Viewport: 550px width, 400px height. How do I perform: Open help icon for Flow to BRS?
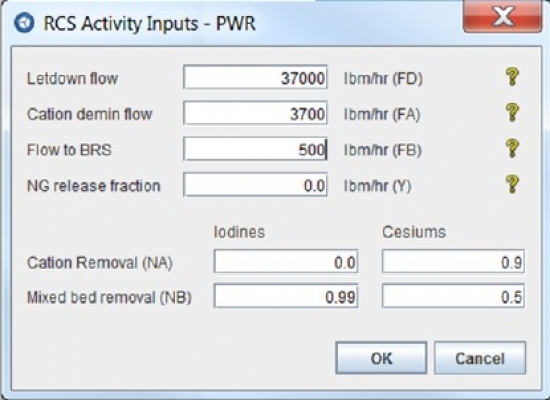click(x=512, y=148)
